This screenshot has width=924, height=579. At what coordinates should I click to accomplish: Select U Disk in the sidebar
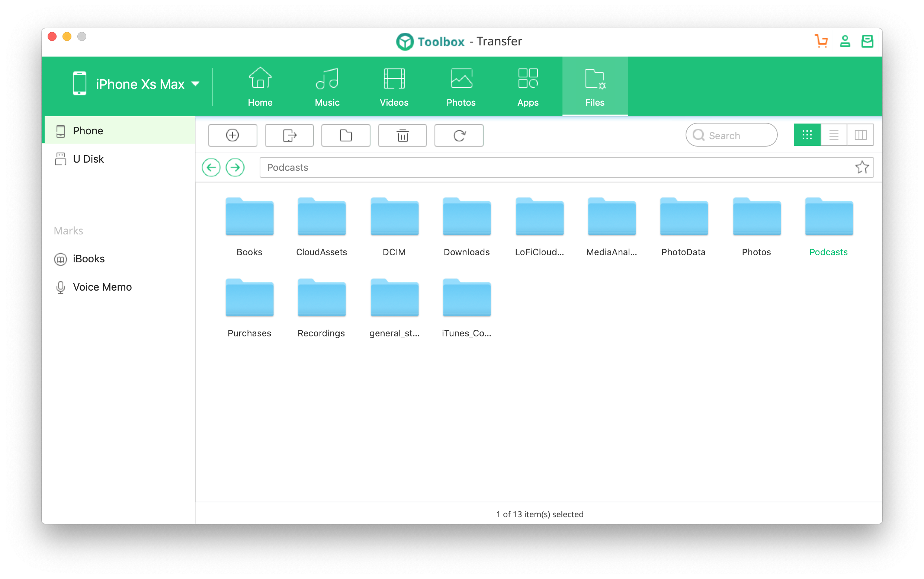click(x=88, y=159)
